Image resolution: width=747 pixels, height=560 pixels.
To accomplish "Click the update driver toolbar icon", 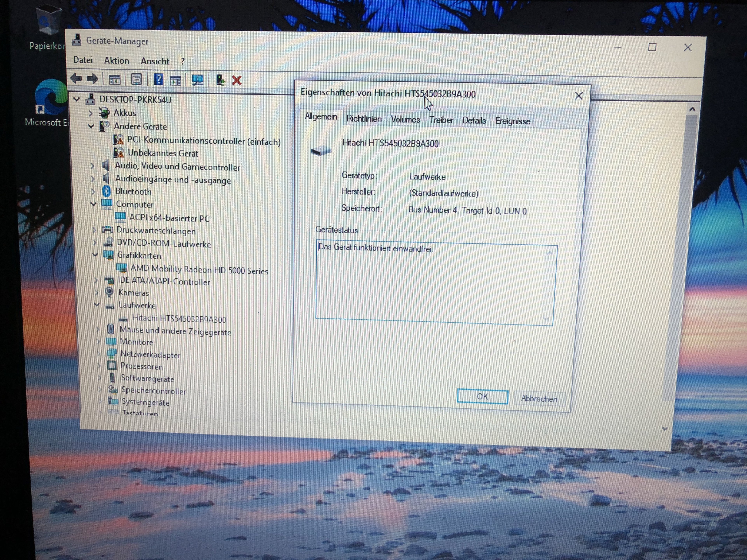I will 221,80.
